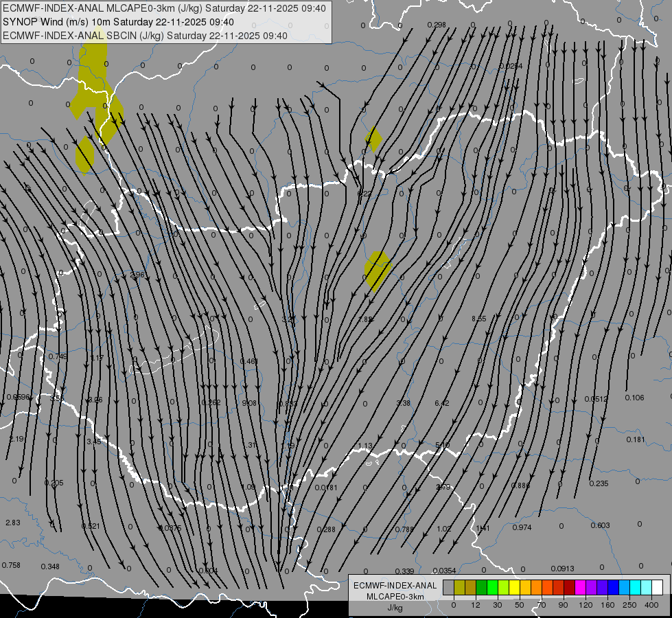Click the 9.08 data value on map

point(249,403)
